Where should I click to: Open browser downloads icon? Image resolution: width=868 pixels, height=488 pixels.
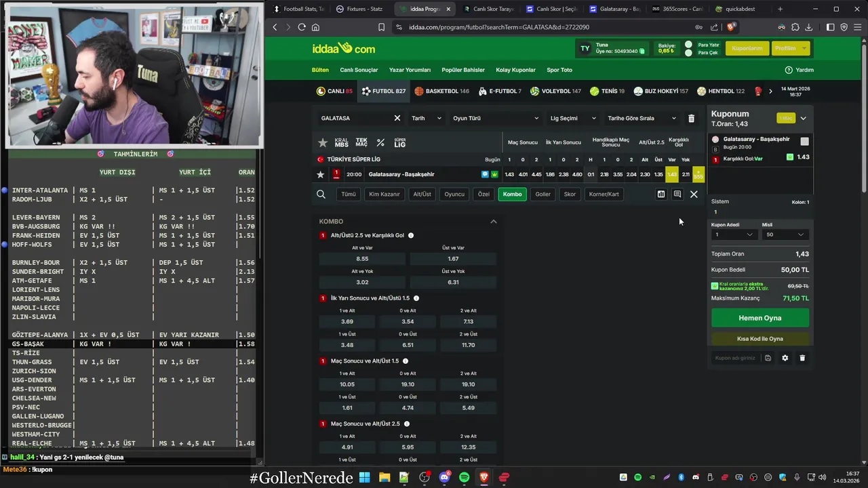pyautogui.click(x=808, y=27)
